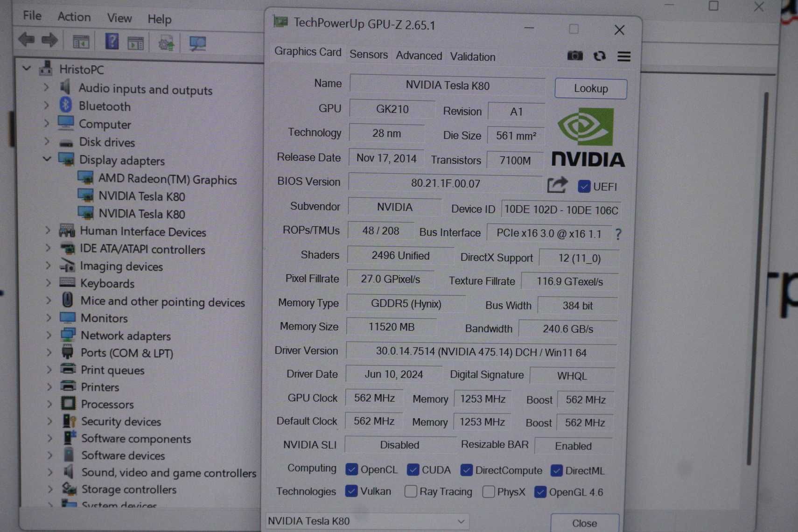This screenshot has width=798, height=532.
Task: Click the Driver Version field value
Action: click(x=481, y=352)
